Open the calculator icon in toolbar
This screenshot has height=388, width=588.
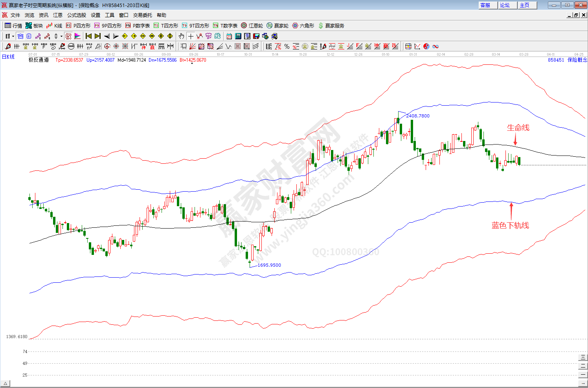point(238,36)
